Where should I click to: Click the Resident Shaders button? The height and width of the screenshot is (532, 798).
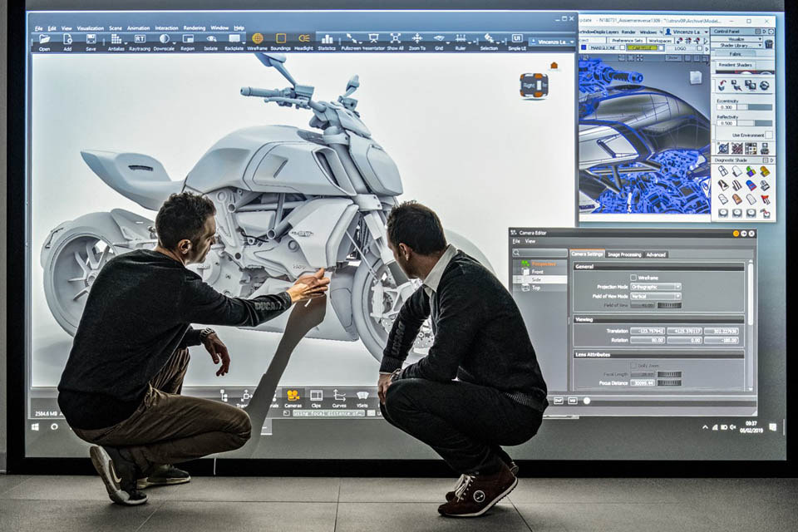[734, 65]
